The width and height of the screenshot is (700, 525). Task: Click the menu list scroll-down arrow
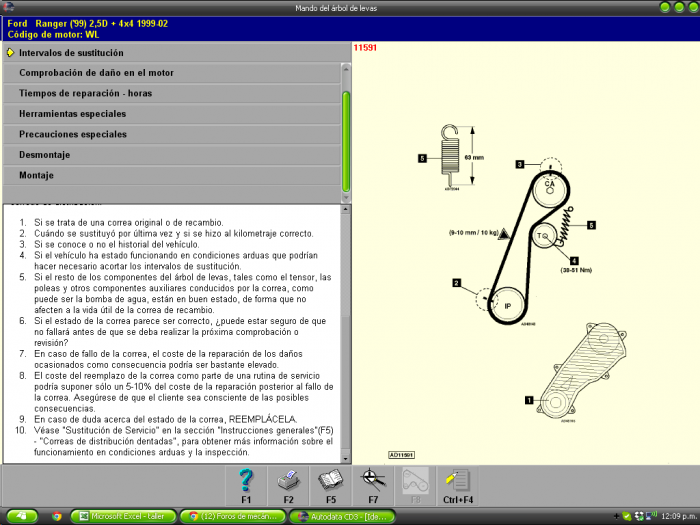tap(346, 197)
